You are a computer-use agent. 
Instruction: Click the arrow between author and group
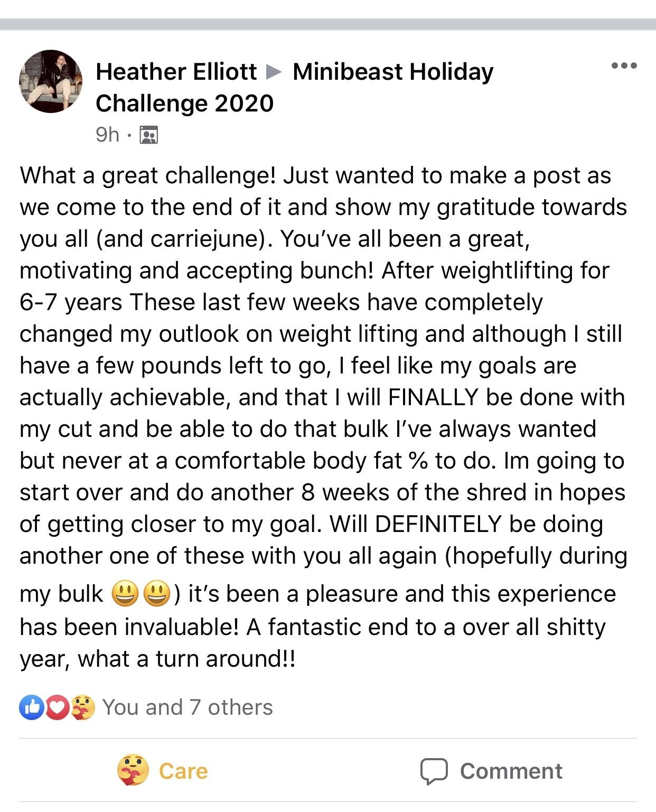coord(274,72)
